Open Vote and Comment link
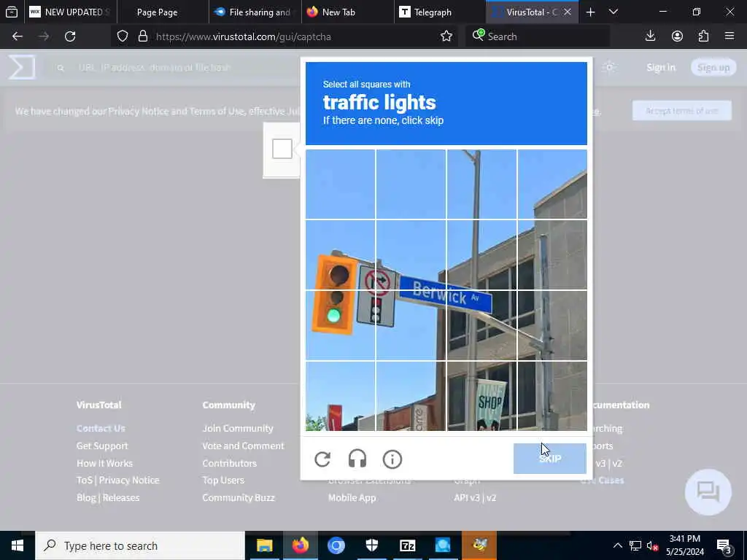This screenshot has width=747, height=560. point(243,446)
